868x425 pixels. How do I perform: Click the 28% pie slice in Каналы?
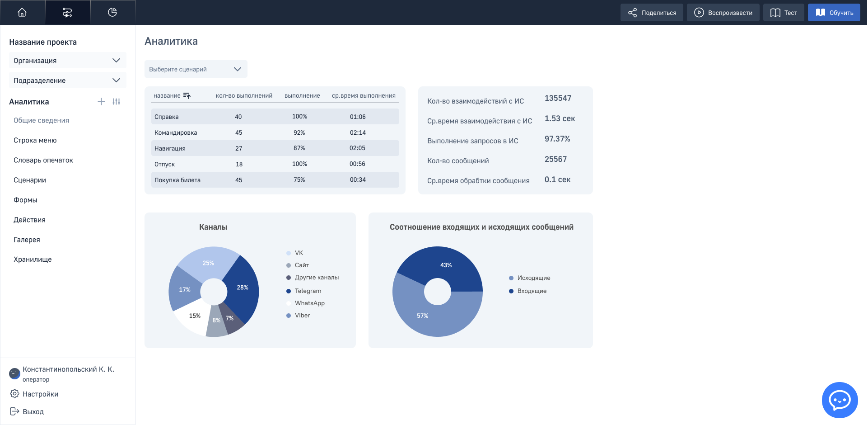(243, 288)
